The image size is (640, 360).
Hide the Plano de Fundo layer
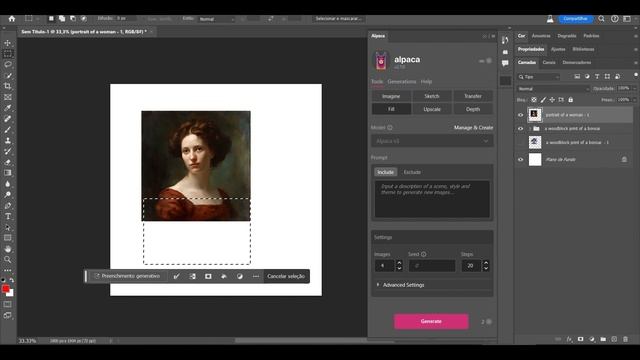[520, 160]
